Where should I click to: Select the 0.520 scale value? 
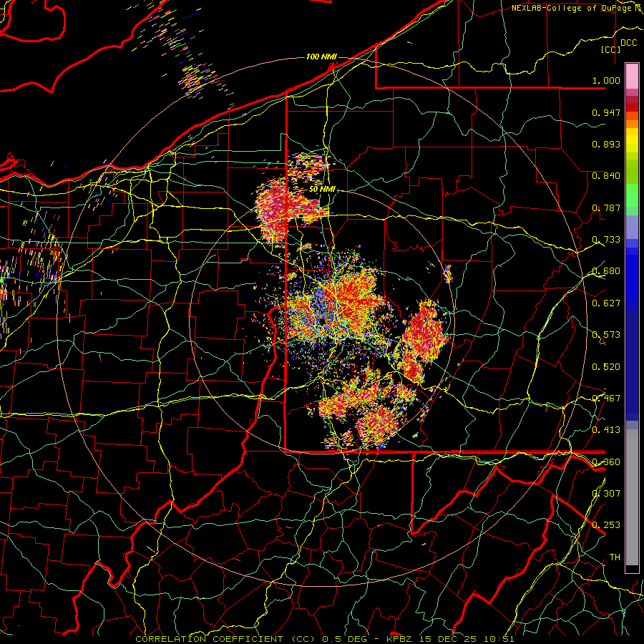(x=606, y=367)
